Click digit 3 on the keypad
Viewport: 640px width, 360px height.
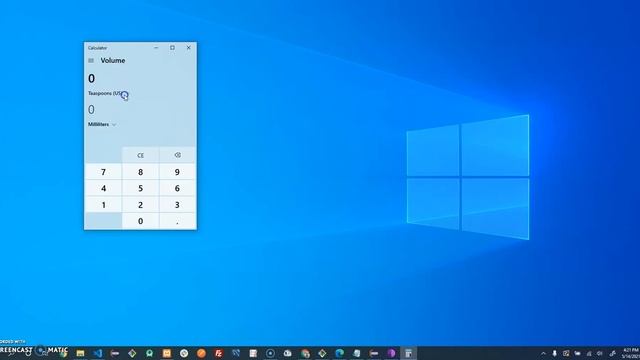pos(178,204)
